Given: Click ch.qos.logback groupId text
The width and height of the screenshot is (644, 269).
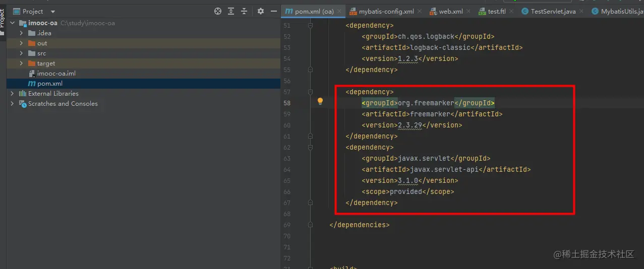Looking at the screenshot, I should [x=426, y=37].
